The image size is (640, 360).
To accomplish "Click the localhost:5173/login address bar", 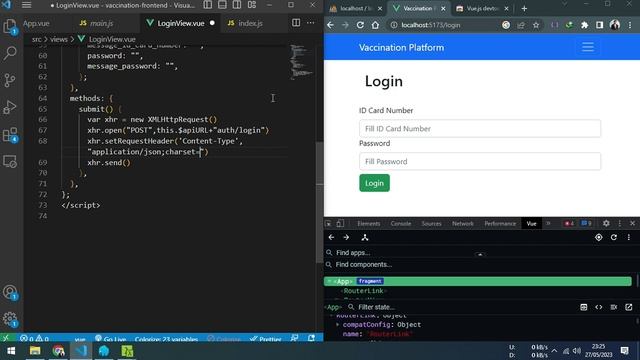I will (431, 25).
